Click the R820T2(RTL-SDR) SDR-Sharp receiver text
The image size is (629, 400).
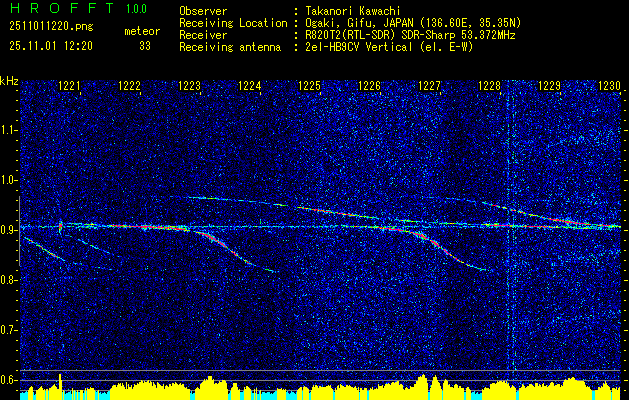[410, 35]
